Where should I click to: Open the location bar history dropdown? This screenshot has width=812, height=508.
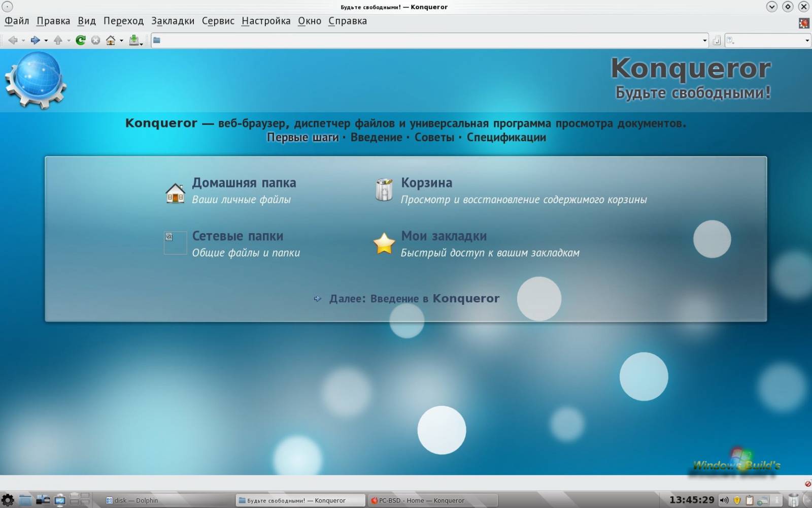point(704,41)
